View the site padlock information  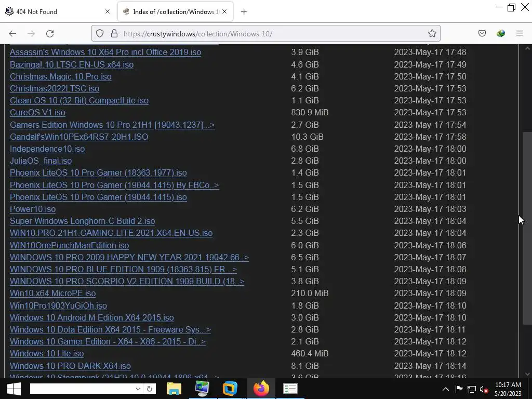click(x=114, y=34)
